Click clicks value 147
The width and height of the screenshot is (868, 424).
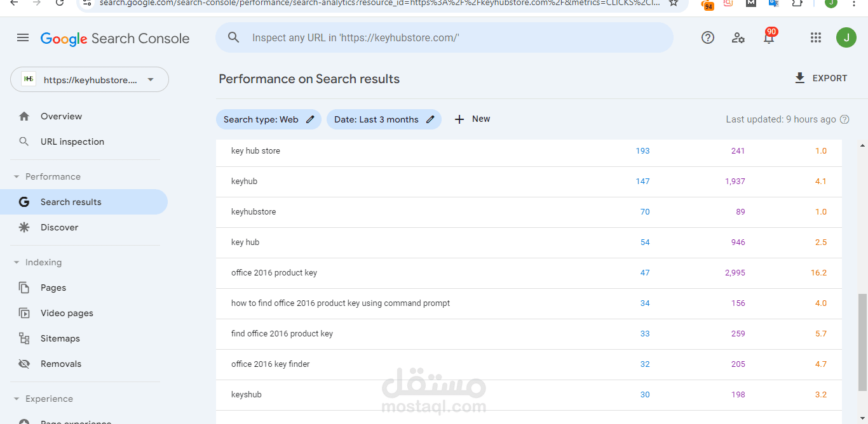(x=642, y=182)
